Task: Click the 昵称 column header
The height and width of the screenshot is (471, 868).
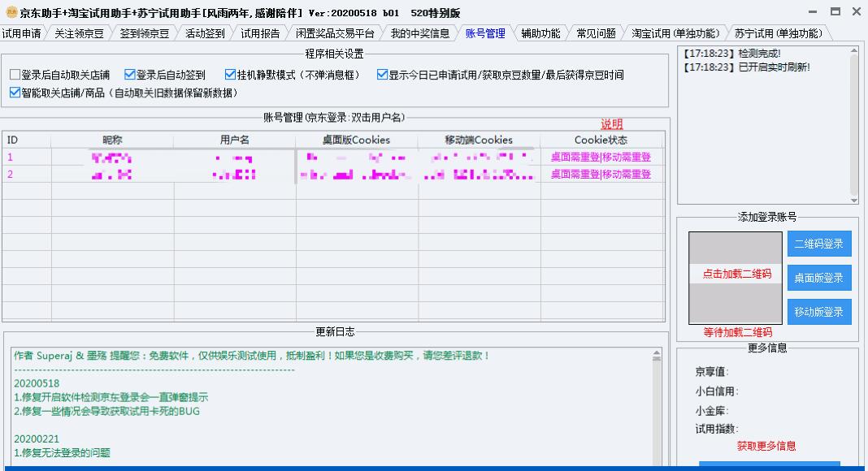Action: pyautogui.click(x=112, y=140)
